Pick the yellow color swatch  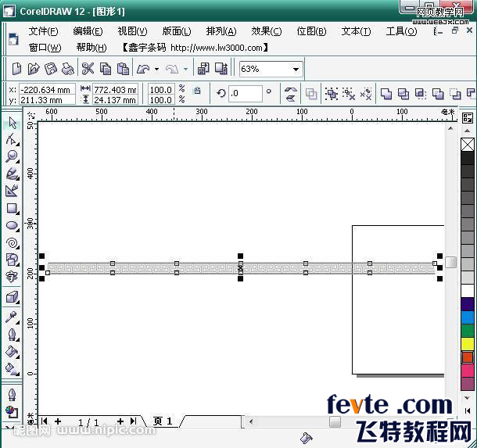tap(468, 344)
